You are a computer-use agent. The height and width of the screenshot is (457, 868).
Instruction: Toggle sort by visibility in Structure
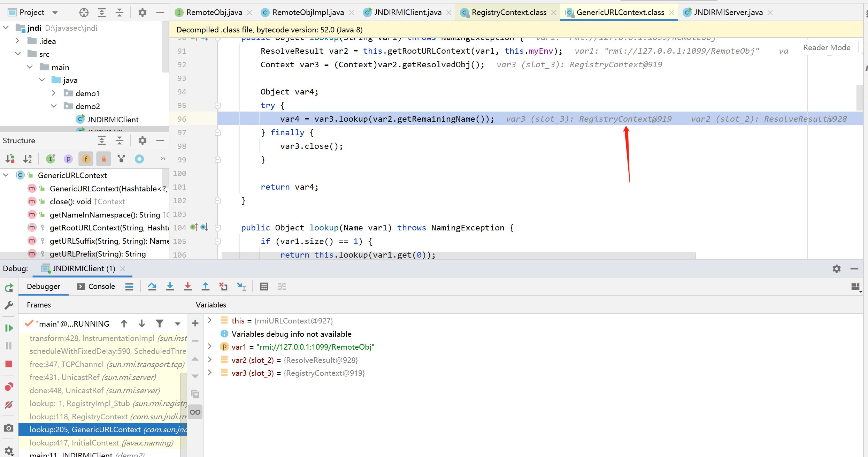10,159
